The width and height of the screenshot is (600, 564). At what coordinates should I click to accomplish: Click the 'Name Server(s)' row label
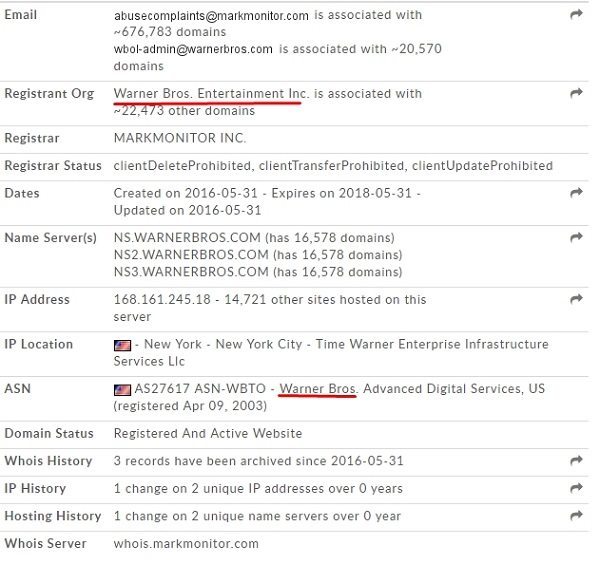point(51,238)
